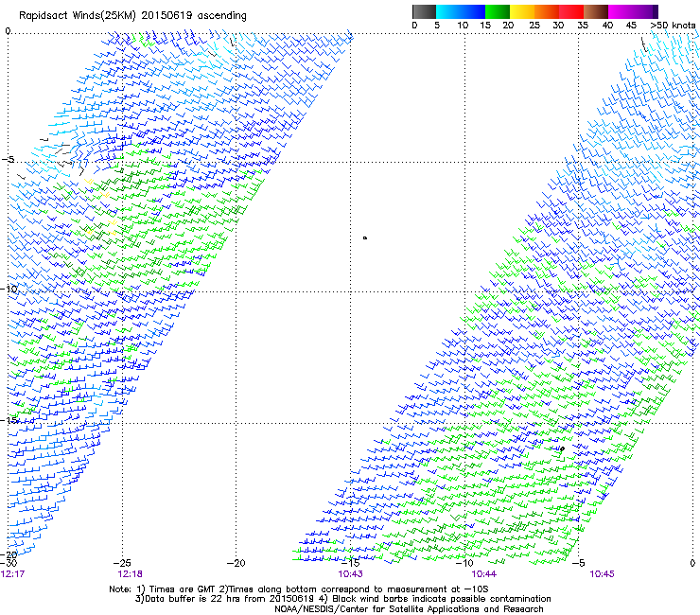Click the legend tick label 40
The width and height of the screenshot is (700, 615).
tap(607, 26)
